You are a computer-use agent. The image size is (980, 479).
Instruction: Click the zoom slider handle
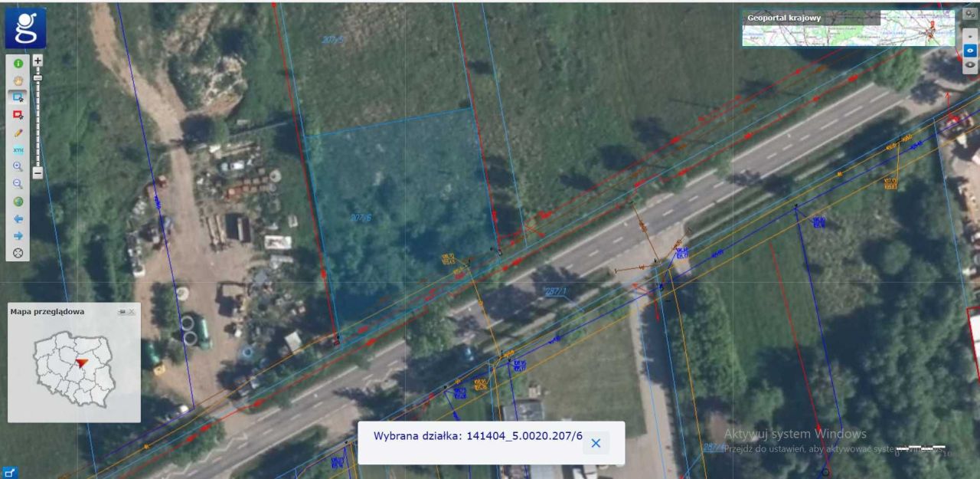pos(38,77)
